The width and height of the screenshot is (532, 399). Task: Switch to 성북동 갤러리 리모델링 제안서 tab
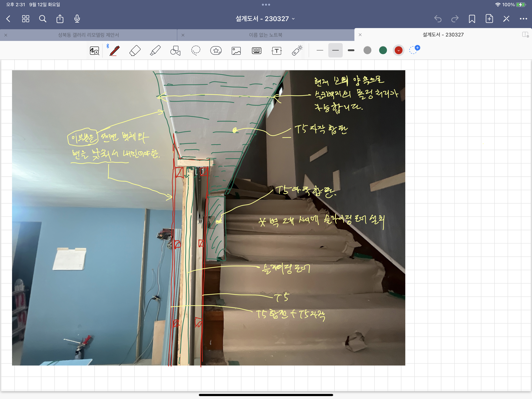(x=89, y=35)
